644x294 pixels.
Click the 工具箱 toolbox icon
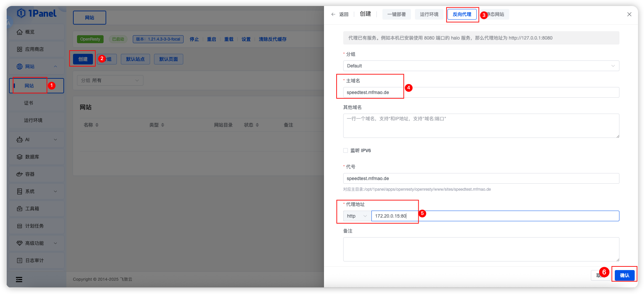pos(20,209)
